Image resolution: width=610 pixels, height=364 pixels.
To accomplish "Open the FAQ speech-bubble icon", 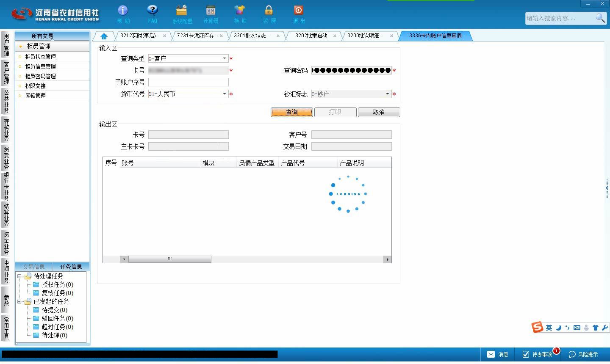I will (152, 11).
